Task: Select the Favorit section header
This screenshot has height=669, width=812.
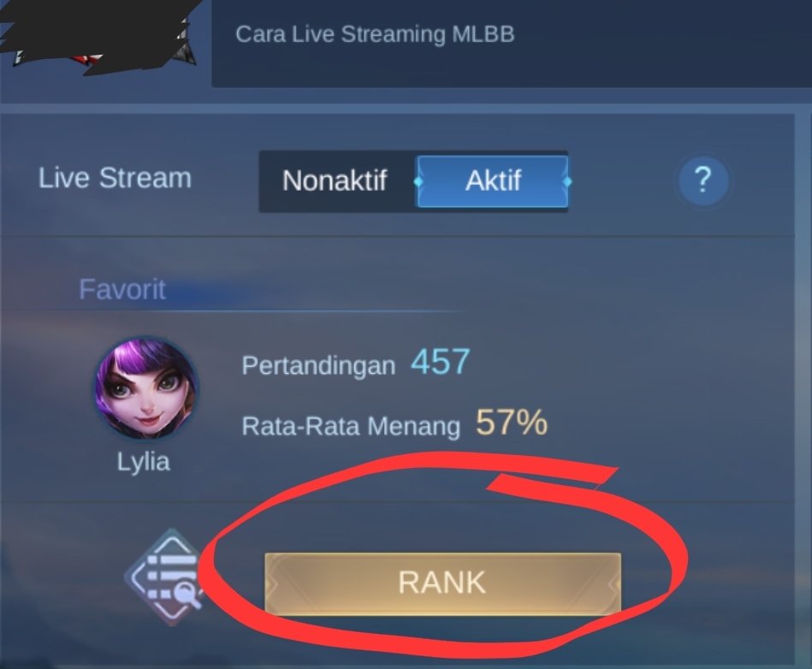Action: (122, 289)
